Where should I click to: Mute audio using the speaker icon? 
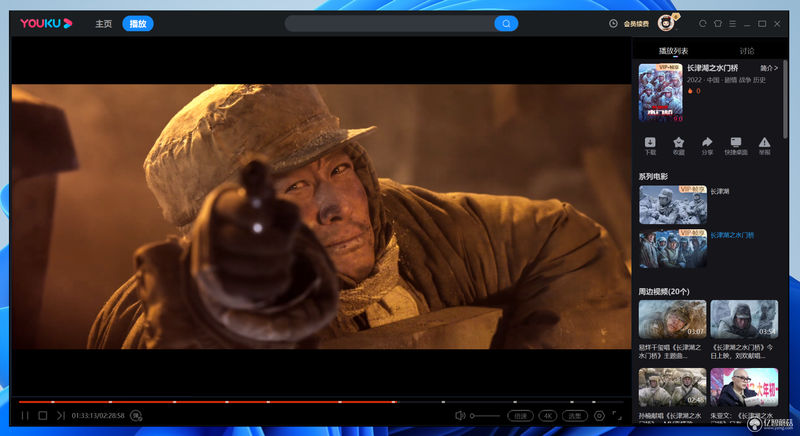coord(460,416)
